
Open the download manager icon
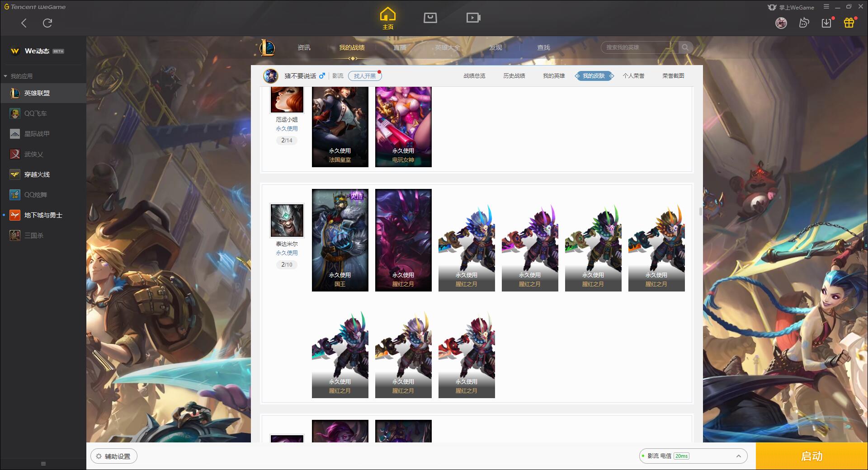click(x=826, y=23)
